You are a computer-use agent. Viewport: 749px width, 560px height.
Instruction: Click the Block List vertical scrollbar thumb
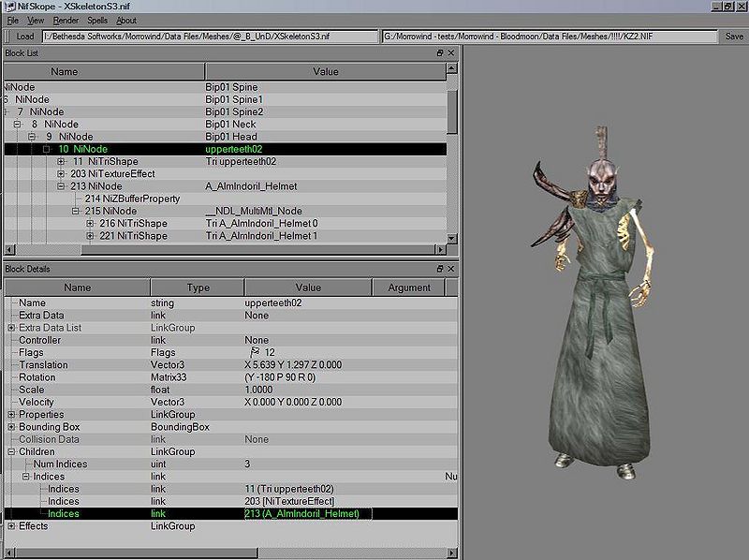coord(452,111)
